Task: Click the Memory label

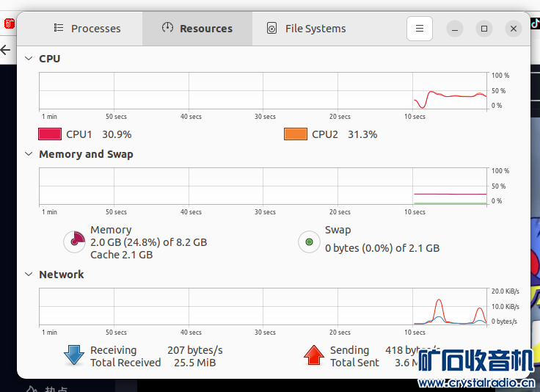Action: click(x=111, y=230)
